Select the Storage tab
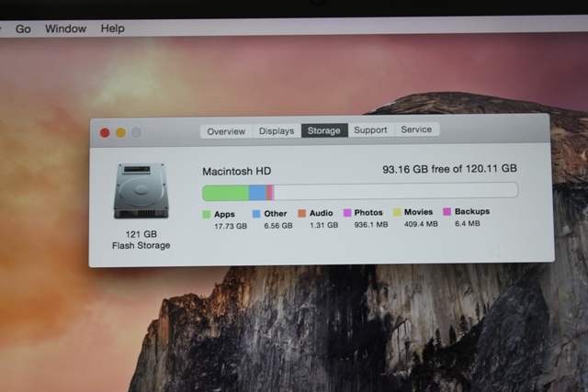The height and width of the screenshot is (392, 588). pos(324,130)
